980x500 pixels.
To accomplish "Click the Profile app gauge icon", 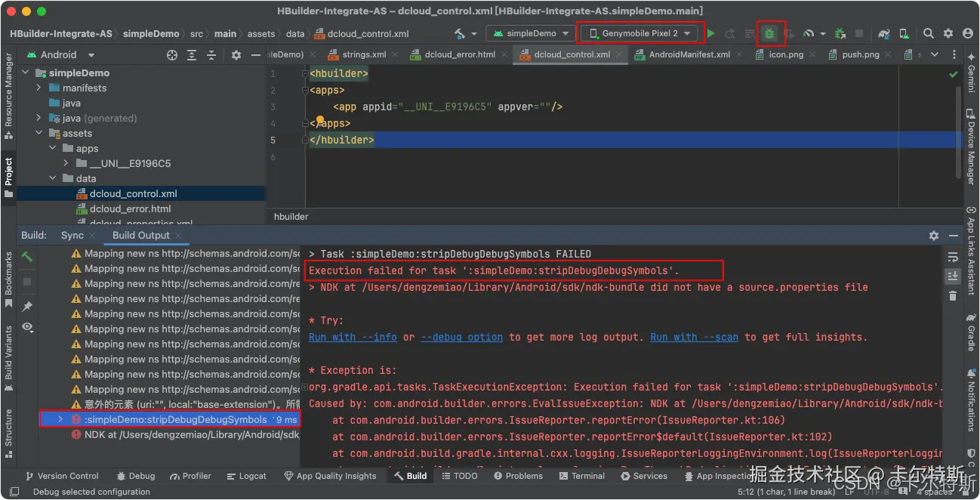I will [x=809, y=34].
